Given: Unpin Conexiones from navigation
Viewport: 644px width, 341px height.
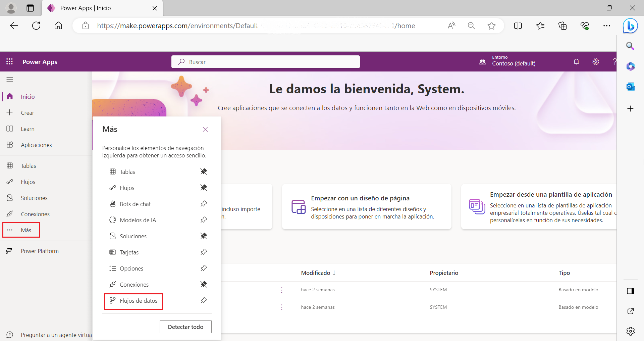Looking at the screenshot, I should click(x=204, y=284).
